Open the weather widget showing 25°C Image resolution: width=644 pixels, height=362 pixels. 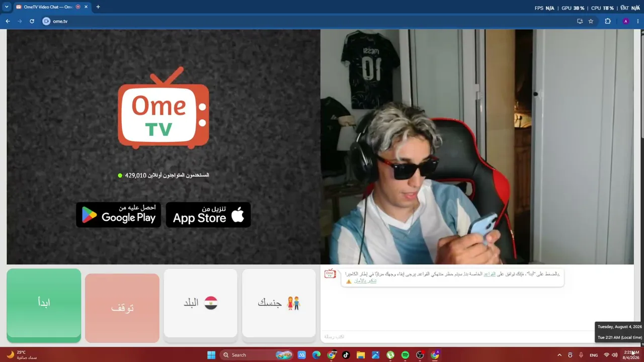coord(22,355)
